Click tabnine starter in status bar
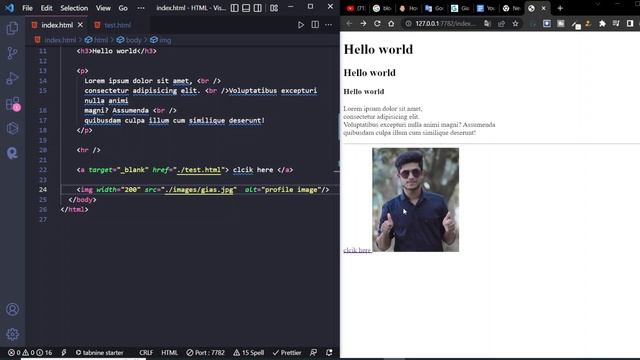This screenshot has height=360, width=640. 99,353
